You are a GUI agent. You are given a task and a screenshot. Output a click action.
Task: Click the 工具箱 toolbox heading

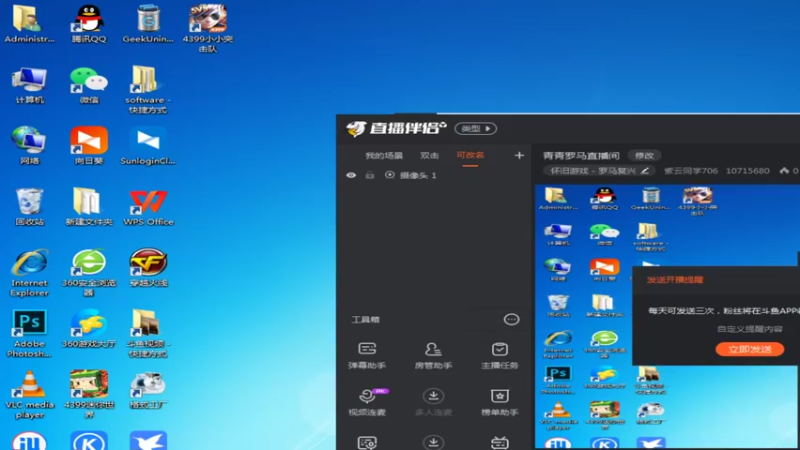pos(365,319)
